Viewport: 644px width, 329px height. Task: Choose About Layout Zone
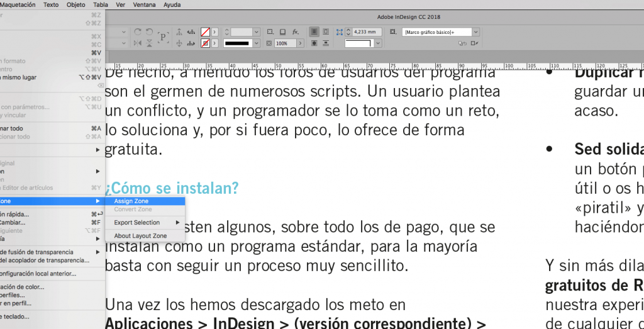145,236
